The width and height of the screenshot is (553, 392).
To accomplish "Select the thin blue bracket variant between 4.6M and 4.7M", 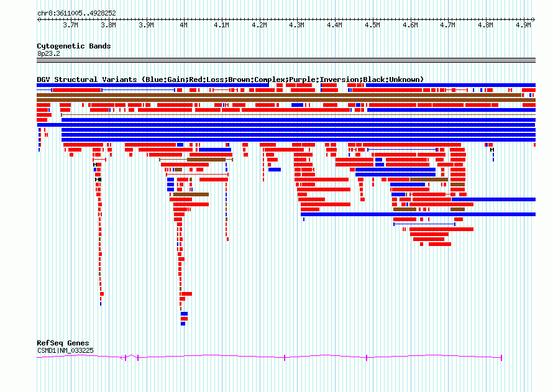I will (424, 224).
